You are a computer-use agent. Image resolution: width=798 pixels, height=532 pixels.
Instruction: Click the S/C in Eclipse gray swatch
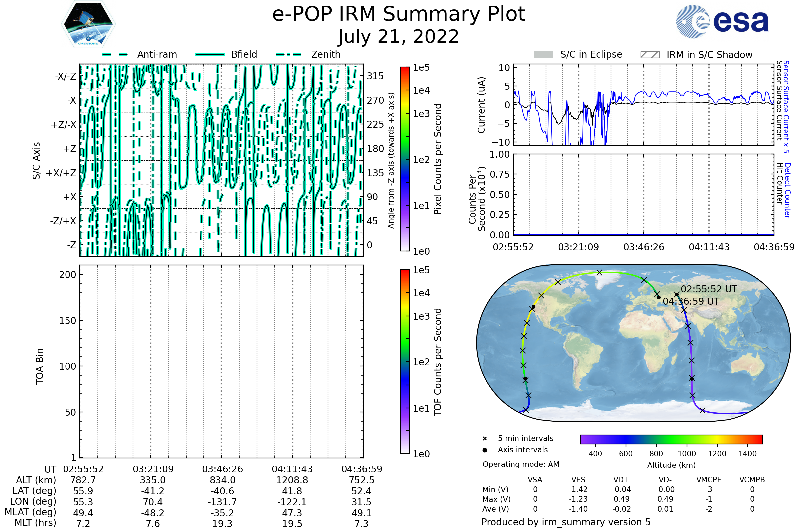(543, 55)
